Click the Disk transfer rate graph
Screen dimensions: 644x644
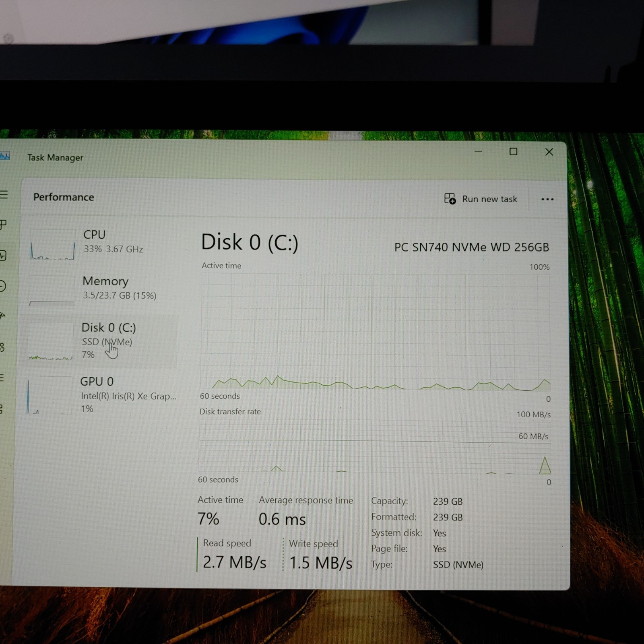click(375, 447)
